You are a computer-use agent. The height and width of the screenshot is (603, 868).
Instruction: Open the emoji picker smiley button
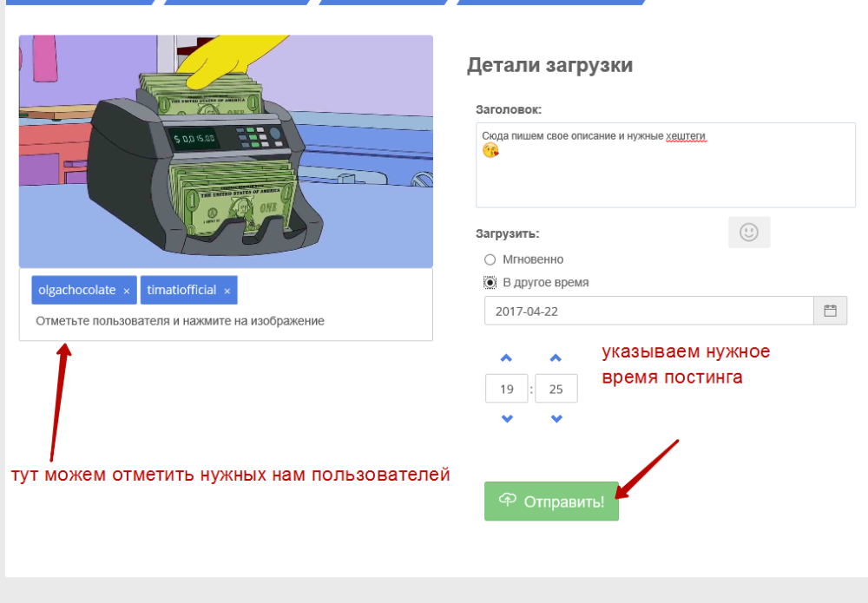(x=749, y=233)
